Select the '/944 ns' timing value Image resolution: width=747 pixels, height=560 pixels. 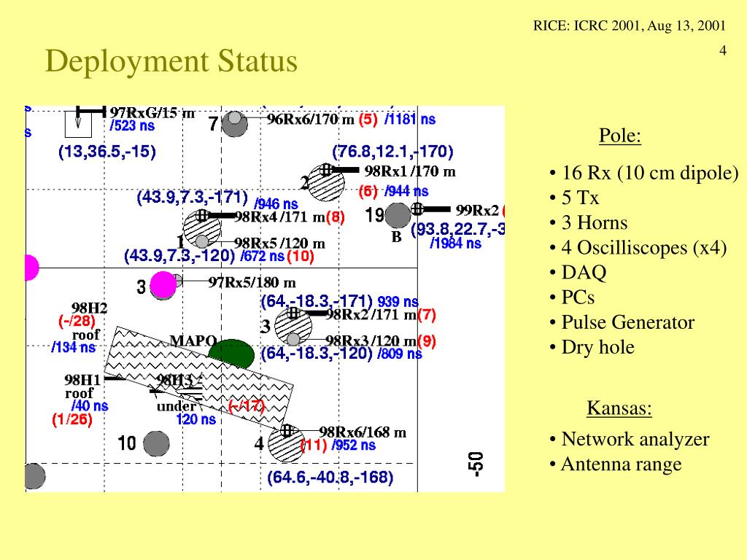tap(406, 192)
